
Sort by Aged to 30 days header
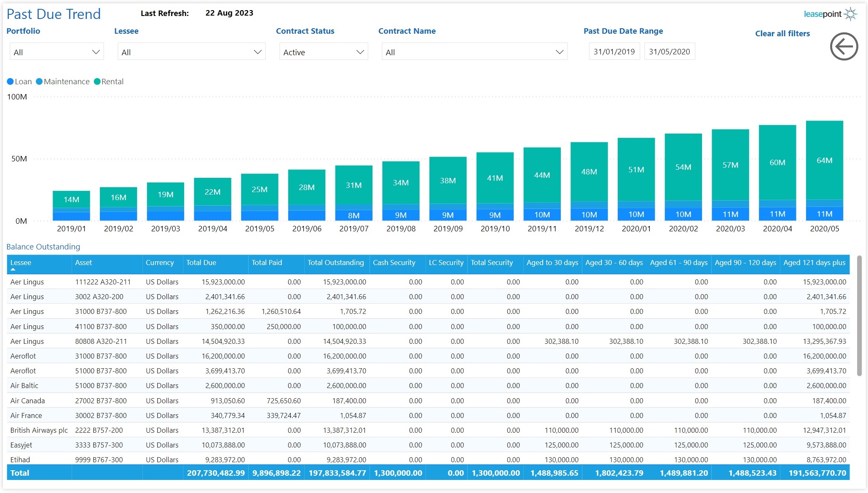[x=553, y=263]
